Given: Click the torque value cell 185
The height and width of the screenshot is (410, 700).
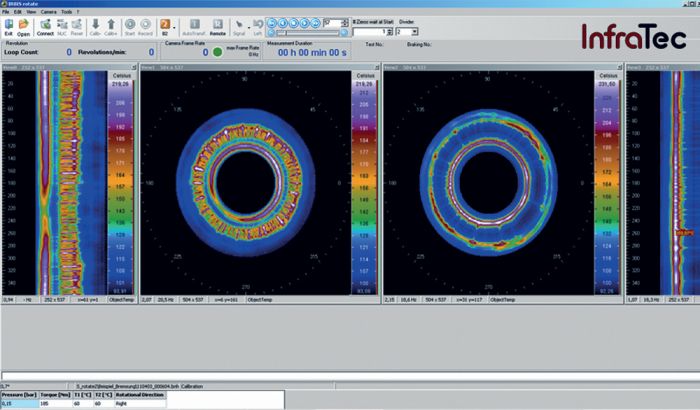Looking at the screenshot, I should pyautogui.click(x=55, y=403).
